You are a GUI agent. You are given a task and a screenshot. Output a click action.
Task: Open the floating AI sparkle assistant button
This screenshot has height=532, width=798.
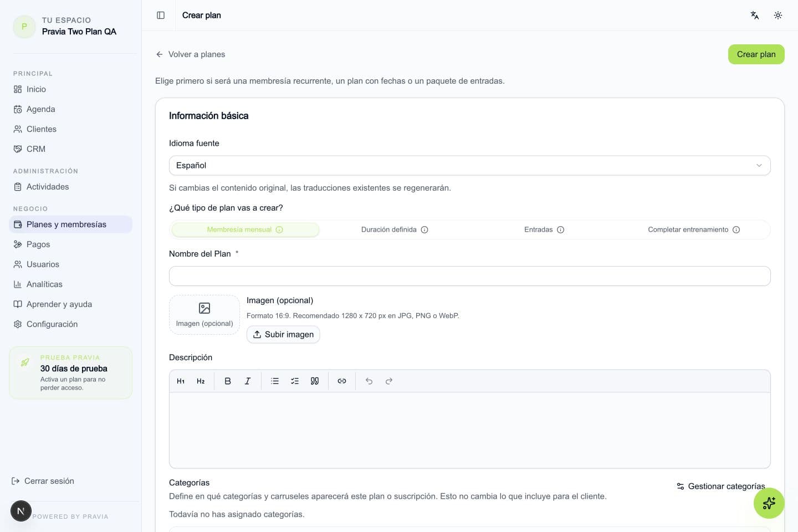pos(769,503)
